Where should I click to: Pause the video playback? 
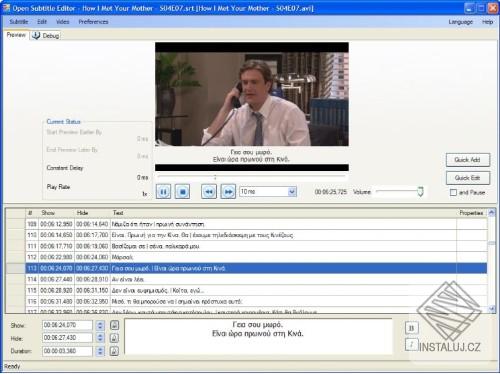pyautogui.click(x=163, y=192)
